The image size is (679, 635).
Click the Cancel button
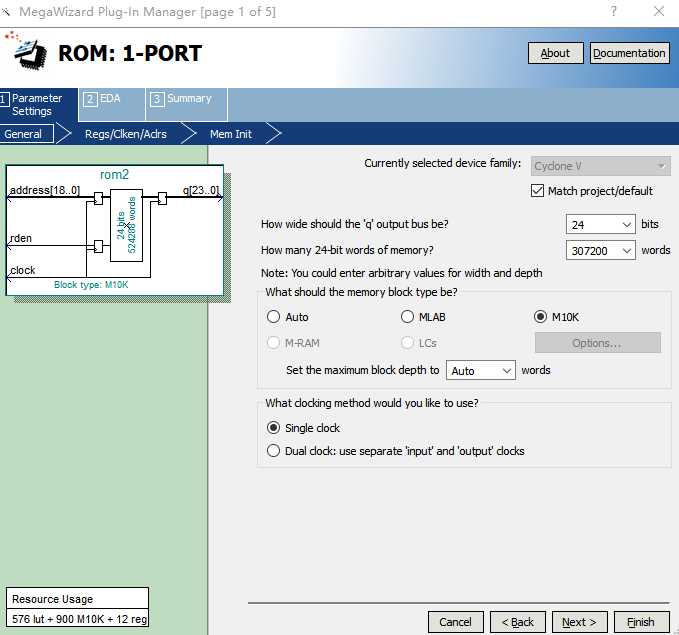click(456, 622)
